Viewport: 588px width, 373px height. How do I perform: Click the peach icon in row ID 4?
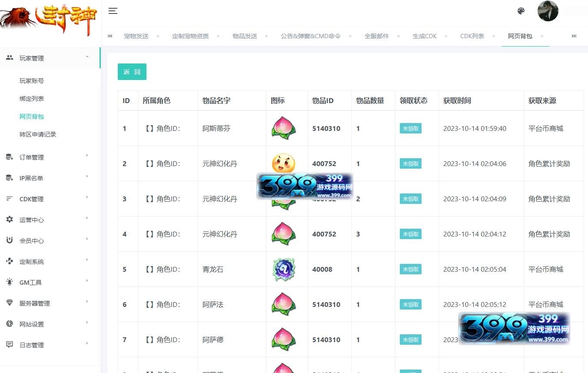(x=283, y=234)
